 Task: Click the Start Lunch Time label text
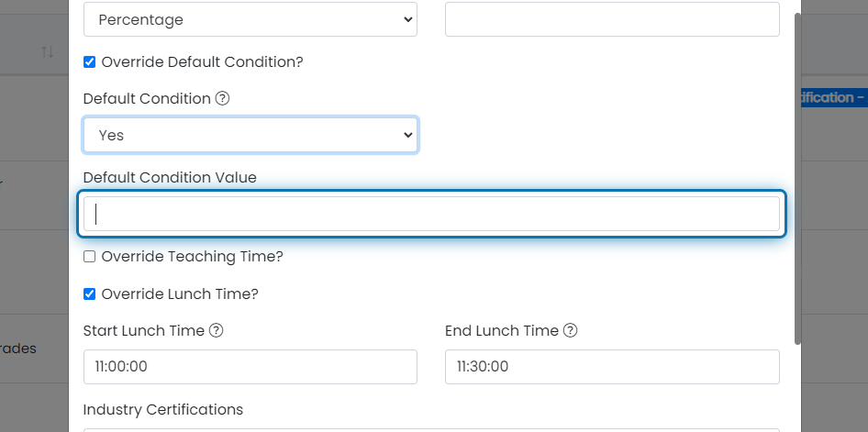point(143,331)
